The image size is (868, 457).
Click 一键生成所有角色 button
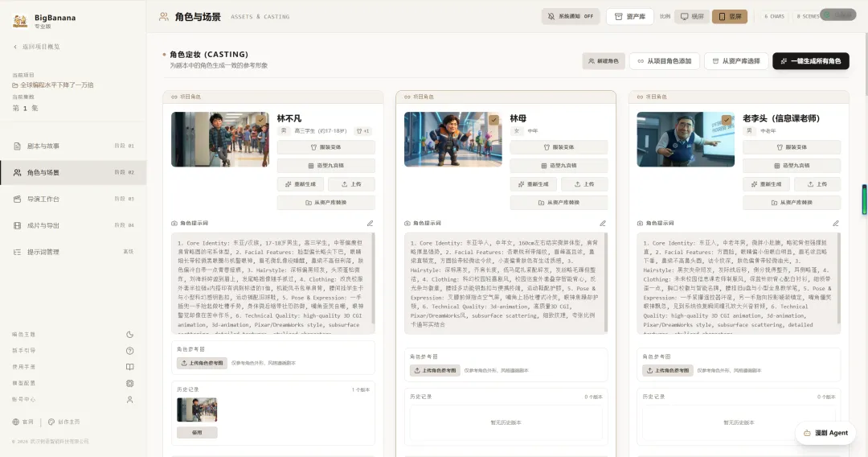(810, 61)
